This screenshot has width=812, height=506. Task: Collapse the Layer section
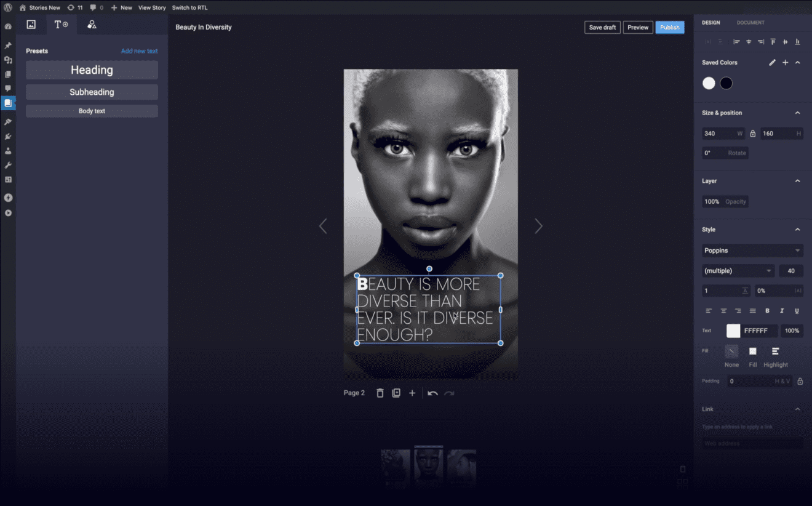tap(798, 181)
